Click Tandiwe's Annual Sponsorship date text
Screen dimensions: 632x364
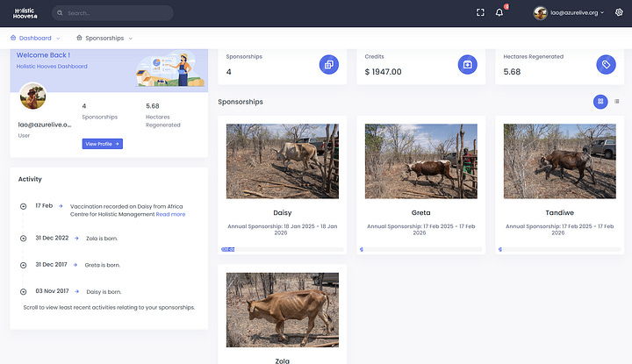(x=559, y=230)
